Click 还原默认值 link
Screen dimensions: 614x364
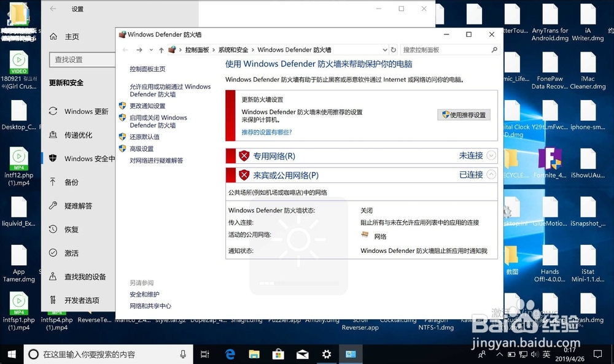tap(144, 137)
